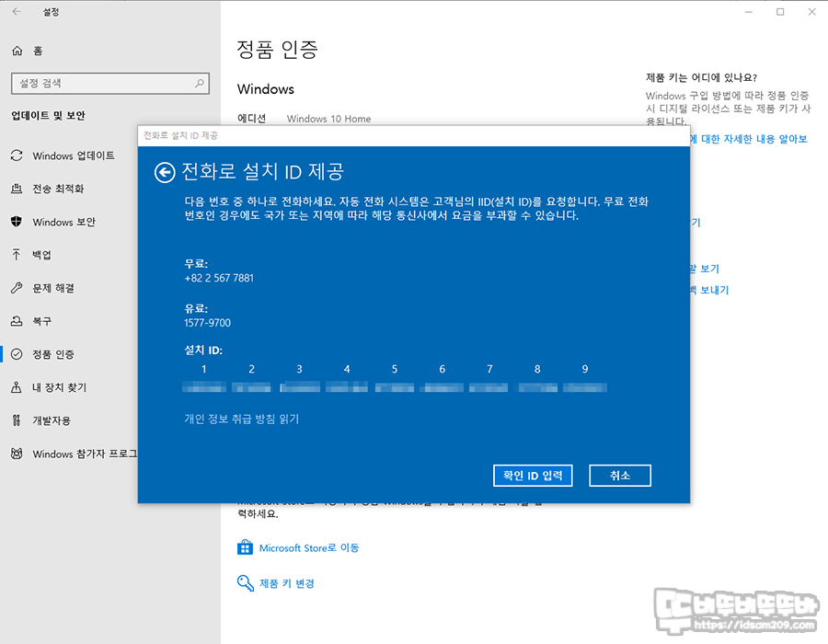Click the 제품 키 변경 key icon
Screen dimensions: 828x644
click(x=245, y=582)
